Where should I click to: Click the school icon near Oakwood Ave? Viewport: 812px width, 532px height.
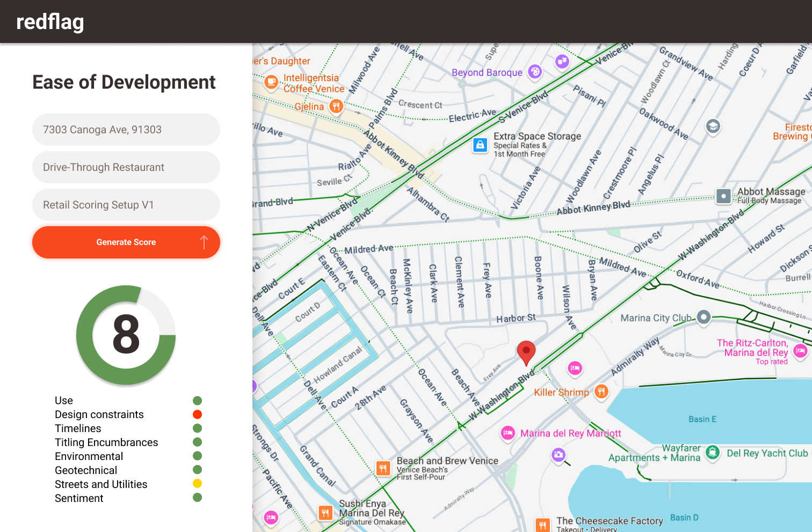(713, 126)
